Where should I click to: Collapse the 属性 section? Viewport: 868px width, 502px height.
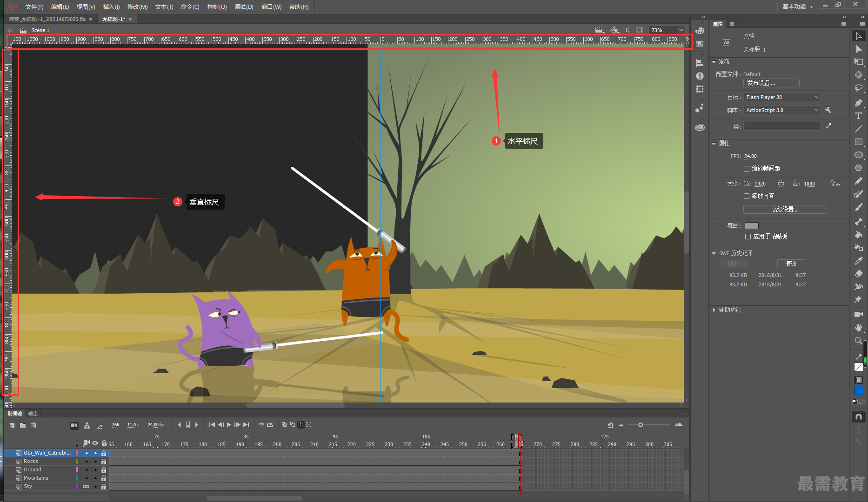click(714, 144)
